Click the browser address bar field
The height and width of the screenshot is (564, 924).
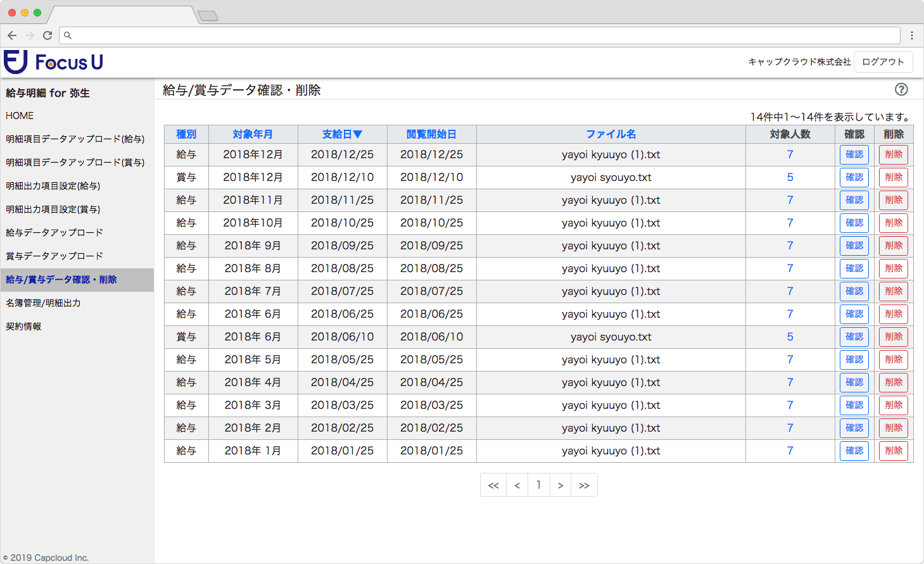[x=479, y=35]
